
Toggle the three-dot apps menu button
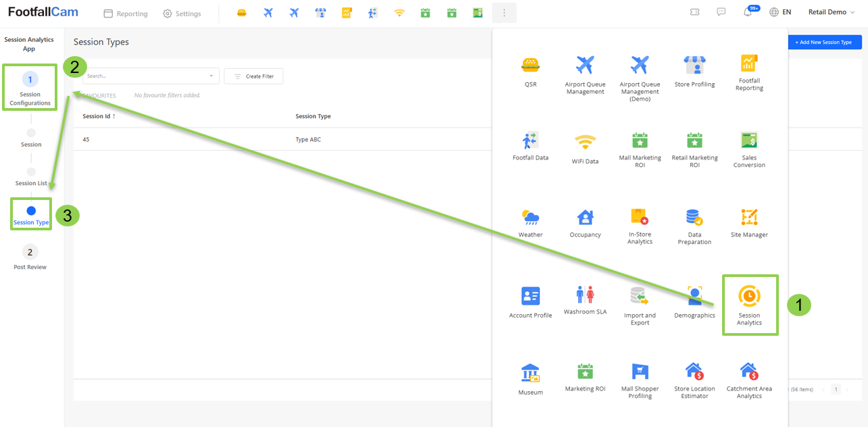pyautogui.click(x=504, y=13)
